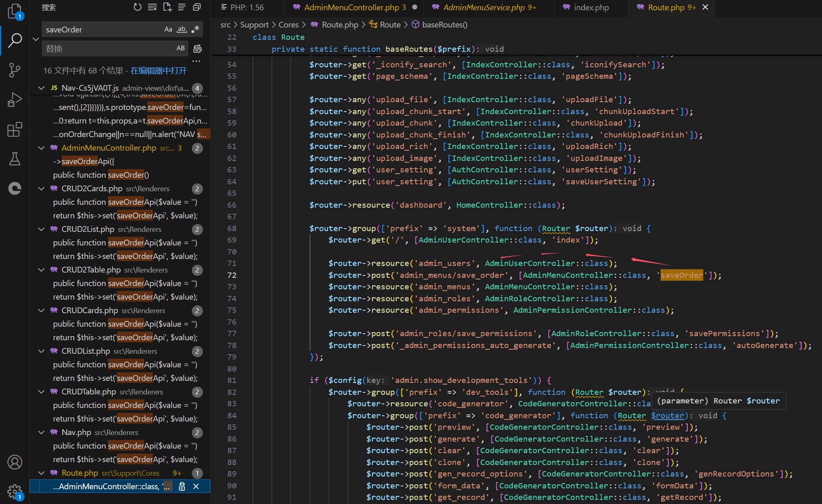Toggle Match Case search option
The height and width of the screenshot is (504, 822).
pyautogui.click(x=168, y=30)
